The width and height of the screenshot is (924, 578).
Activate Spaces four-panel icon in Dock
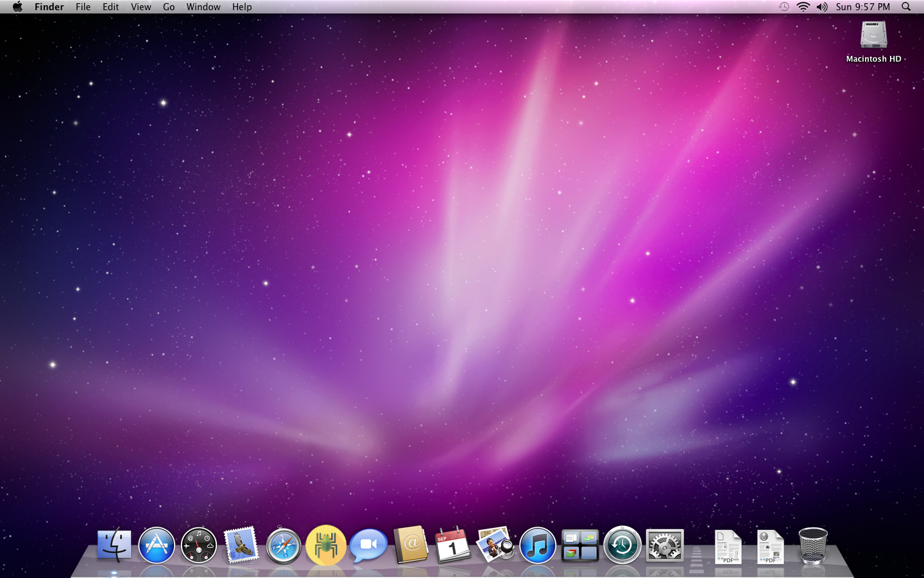pos(580,546)
